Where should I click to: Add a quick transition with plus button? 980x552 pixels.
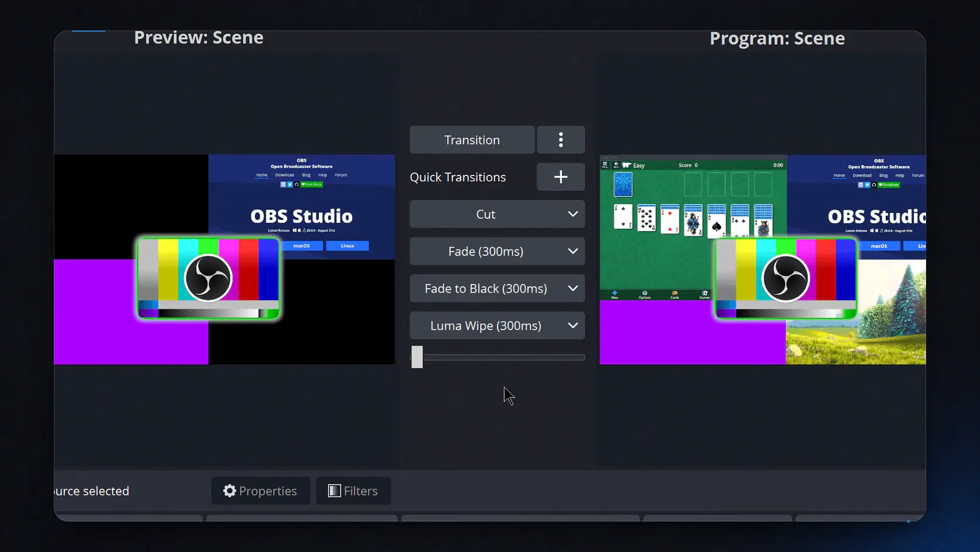pyautogui.click(x=561, y=177)
